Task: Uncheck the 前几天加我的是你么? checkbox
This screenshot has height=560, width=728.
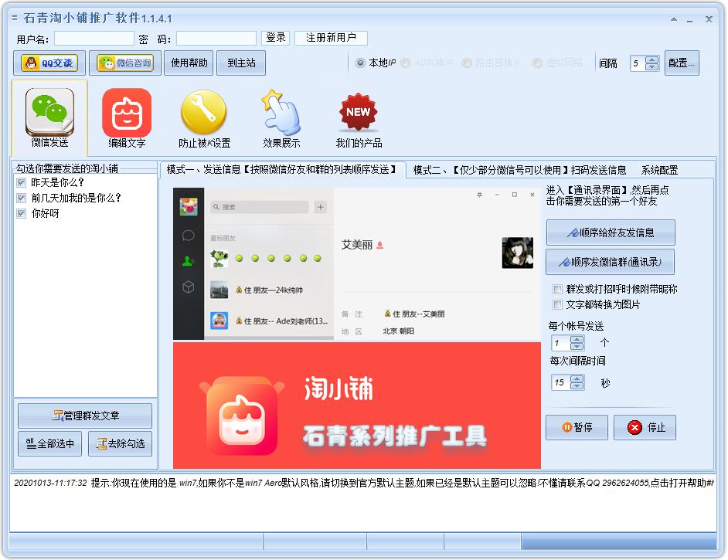Action: click(21, 198)
